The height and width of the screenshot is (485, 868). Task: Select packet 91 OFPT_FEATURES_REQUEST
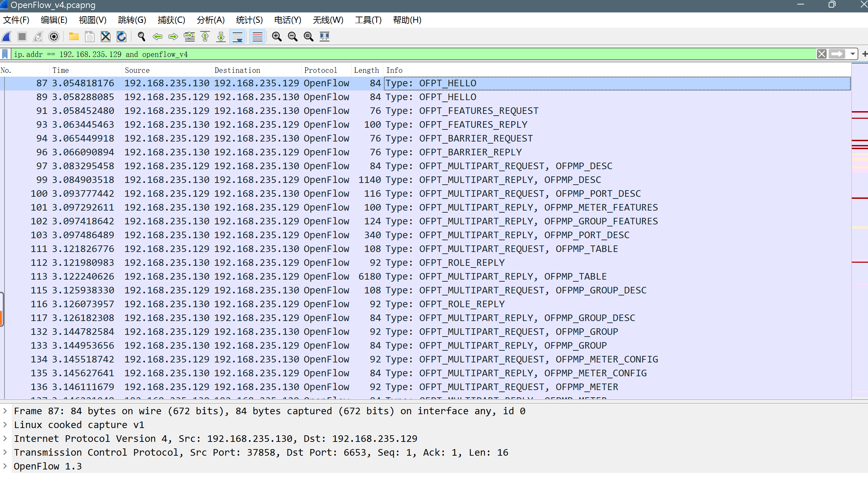(425, 111)
